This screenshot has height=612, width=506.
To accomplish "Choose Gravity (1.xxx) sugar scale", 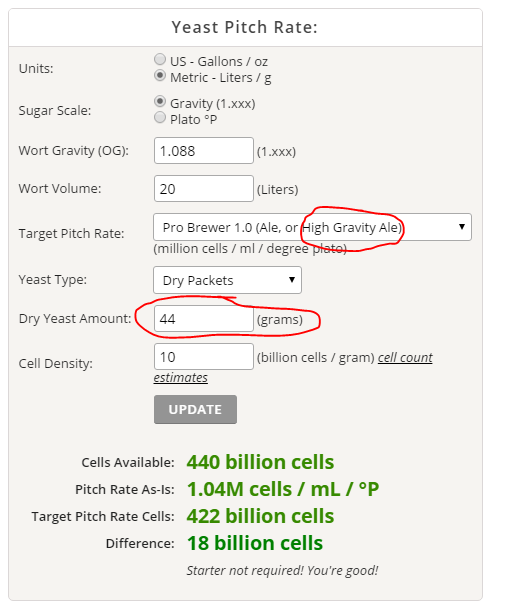I will (x=160, y=101).
